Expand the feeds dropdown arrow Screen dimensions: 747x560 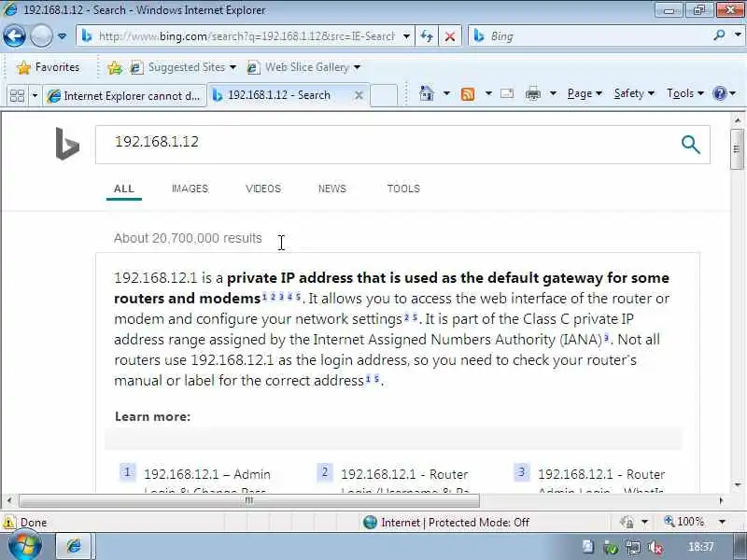(x=488, y=93)
